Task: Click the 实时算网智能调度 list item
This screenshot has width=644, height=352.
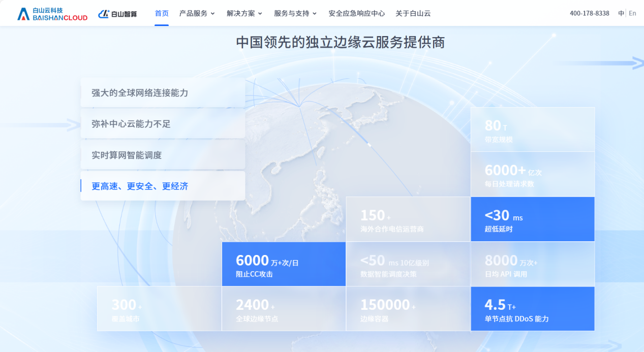Action: point(163,155)
